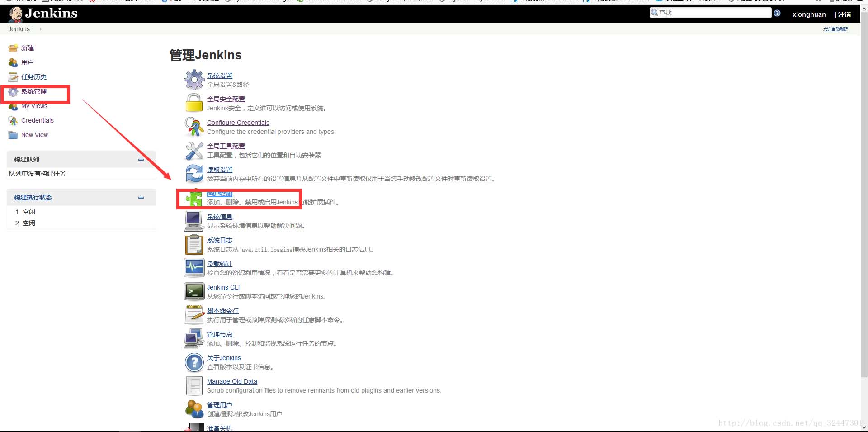The height and width of the screenshot is (432, 868).
Task: Click the Jenkins butler logo
Action: (x=16, y=14)
